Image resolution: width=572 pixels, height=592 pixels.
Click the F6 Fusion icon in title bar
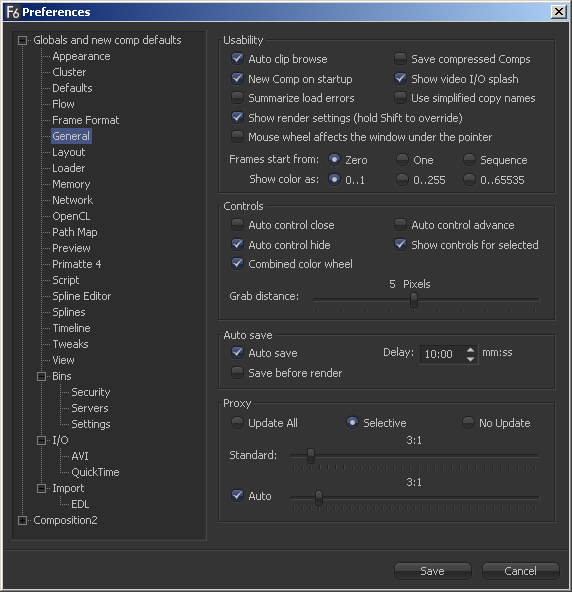(x=13, y=12)
